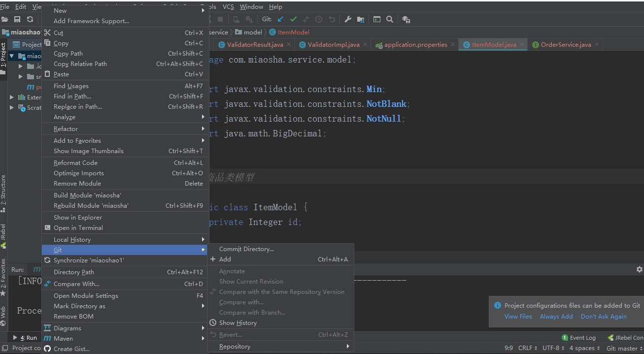Click the Search Everywhere magnifier icon

point(390,19)
